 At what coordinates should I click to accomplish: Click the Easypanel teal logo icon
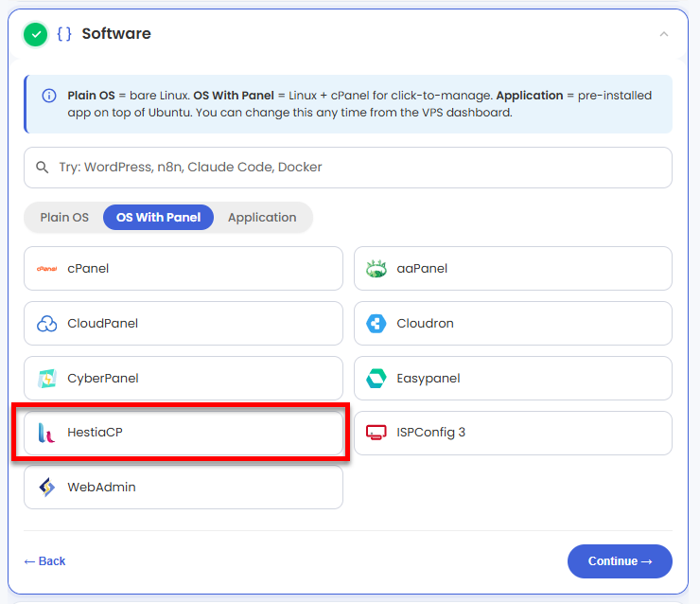[376, 379]
